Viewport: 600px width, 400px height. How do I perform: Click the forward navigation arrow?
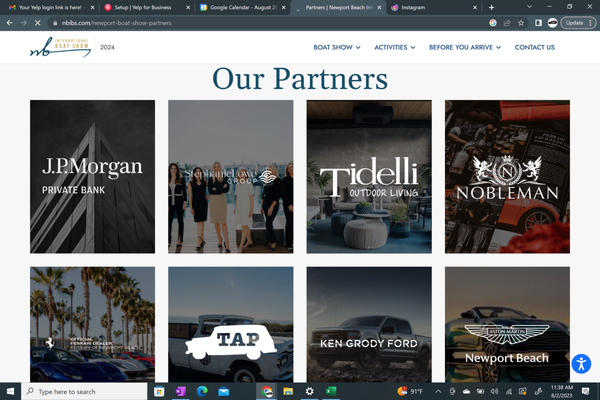[24, 23]
